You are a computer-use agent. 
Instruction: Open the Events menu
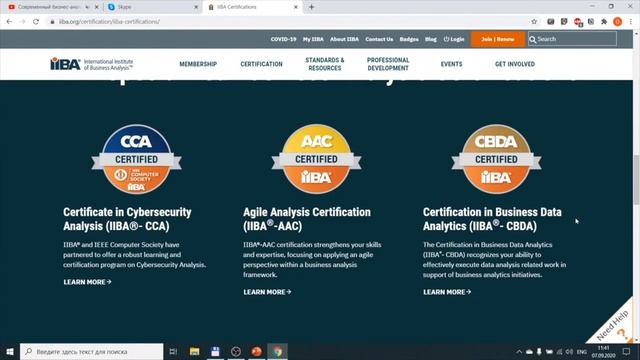(451, 64)
